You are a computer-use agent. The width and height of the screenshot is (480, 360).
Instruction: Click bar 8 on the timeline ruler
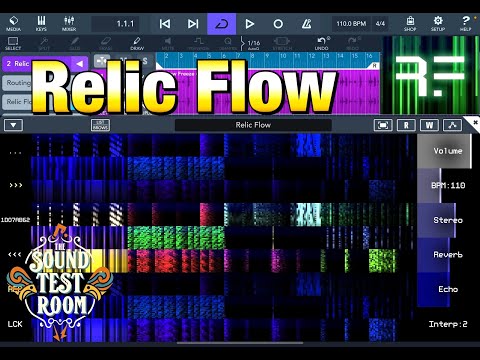point(253,56)
